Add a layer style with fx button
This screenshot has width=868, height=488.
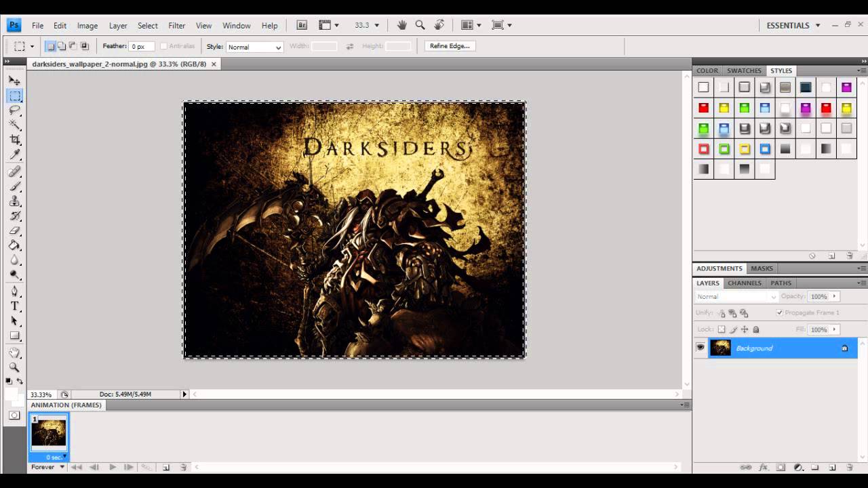point(764,467)
